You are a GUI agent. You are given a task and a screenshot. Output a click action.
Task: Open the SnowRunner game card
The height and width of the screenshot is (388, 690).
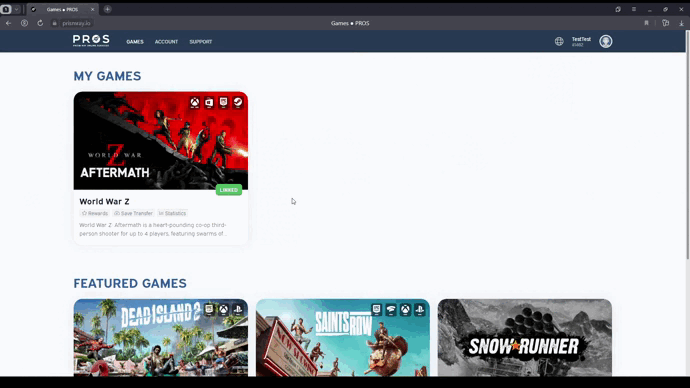coord(525,338)
